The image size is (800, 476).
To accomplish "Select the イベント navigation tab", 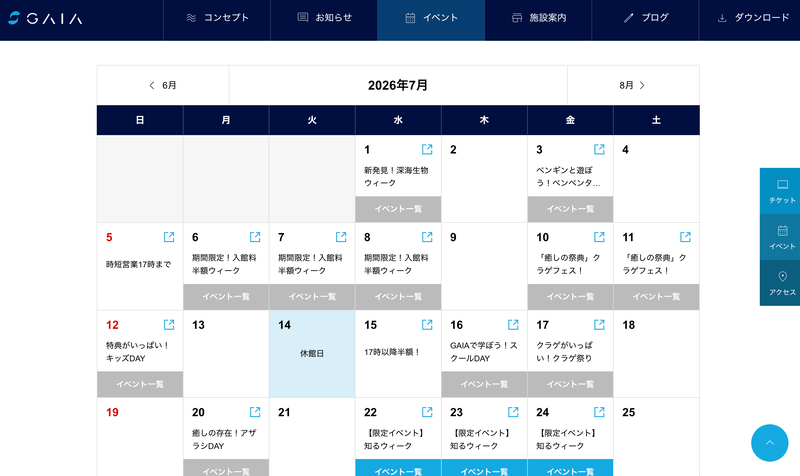I will click(431, 18).
